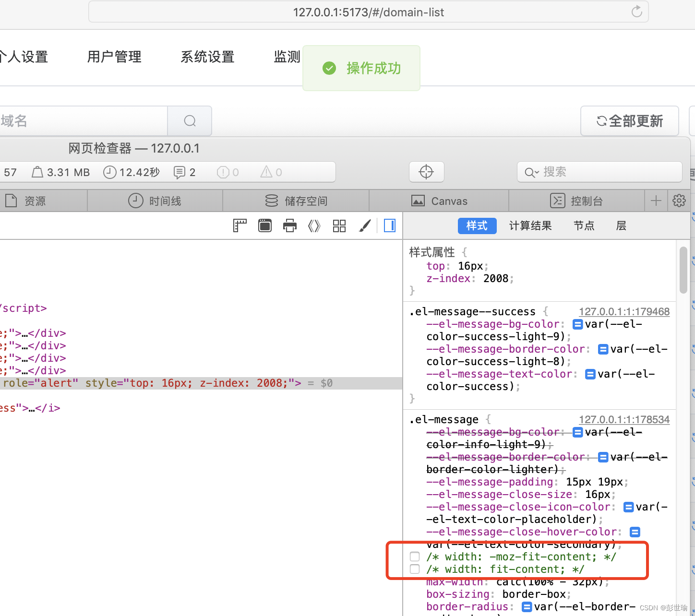Image resolution: width=695 pixels, height=616 pixels.
Task: Click the element picker crosshair icon
Action: (x=426, y=172)
